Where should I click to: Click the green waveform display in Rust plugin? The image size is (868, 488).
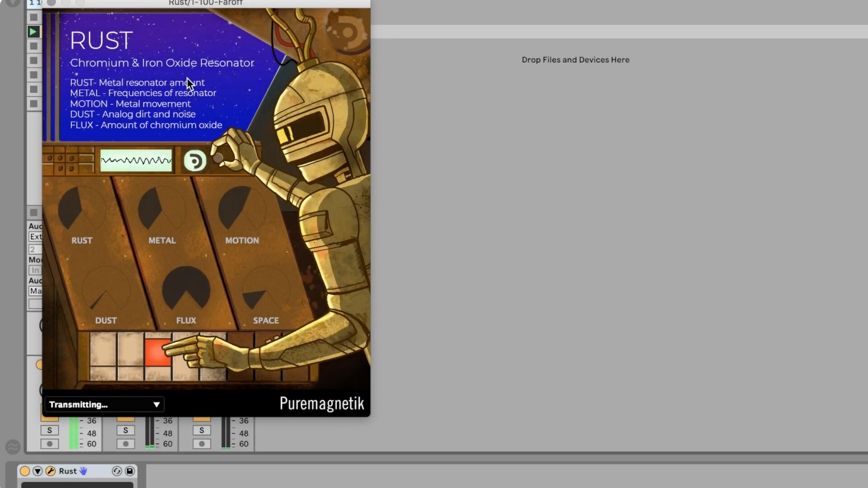tap(136, 160)
